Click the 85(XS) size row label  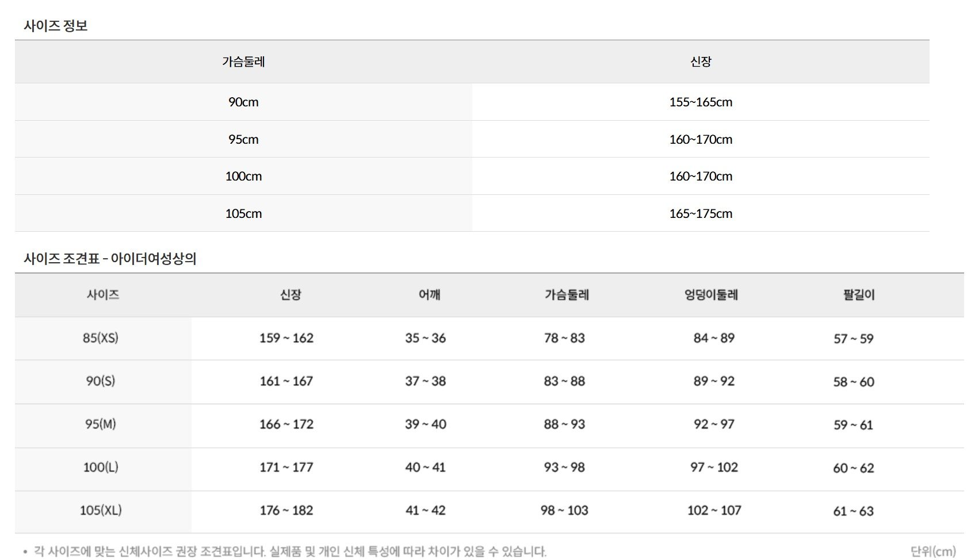tap(101, 338)
